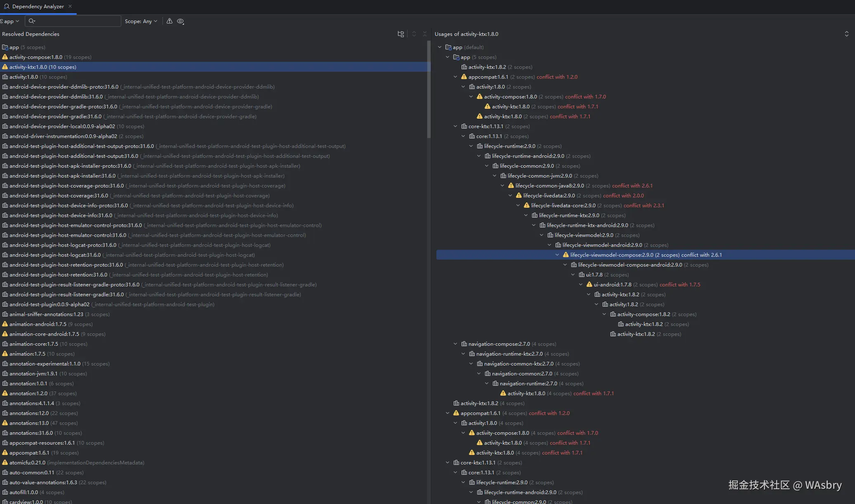This screenshot has height=504, width=855.
Task: Click collapse all icon in Resolved Dependencies
Action: 424,34
